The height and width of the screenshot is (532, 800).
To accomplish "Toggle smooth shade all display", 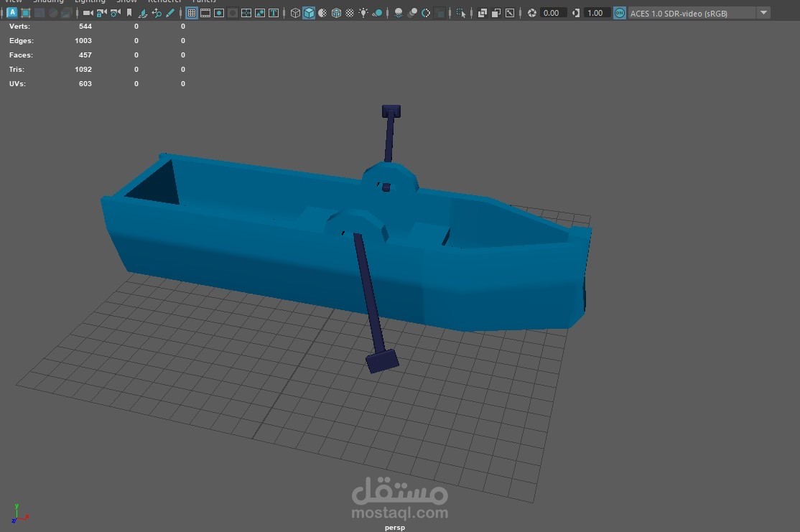I will click(x=309, y=13).
